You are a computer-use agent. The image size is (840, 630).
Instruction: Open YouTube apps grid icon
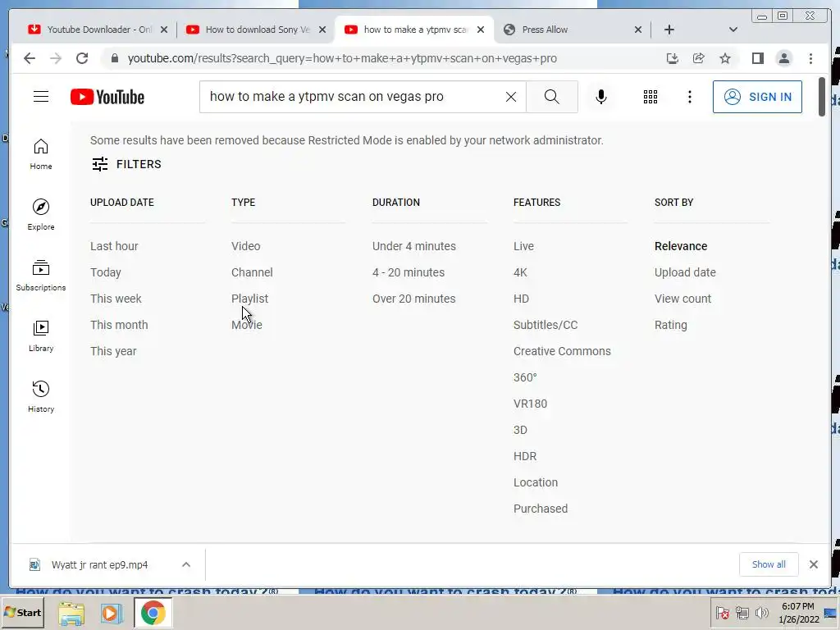pyautogui.click(x=651, y=97)
